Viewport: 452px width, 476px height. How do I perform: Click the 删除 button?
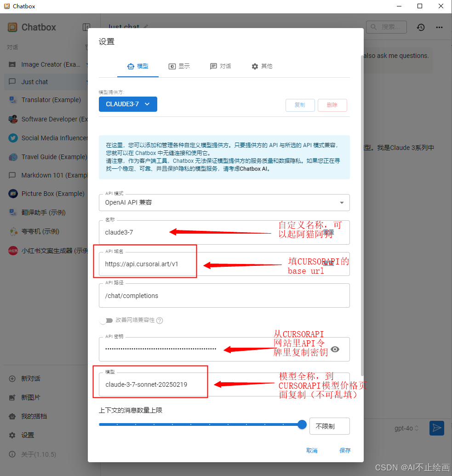(x=332, y=105)
